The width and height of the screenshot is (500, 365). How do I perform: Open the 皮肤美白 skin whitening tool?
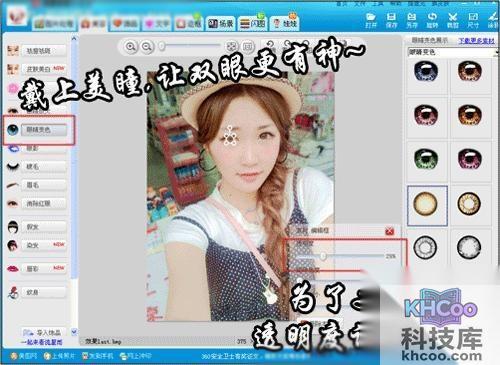point(44,69)
